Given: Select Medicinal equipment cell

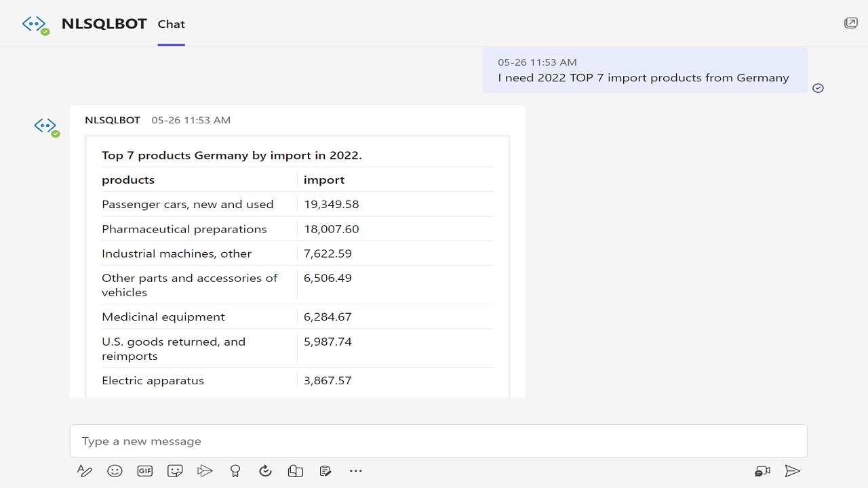Looking at the screenshot, I should point(163,317).
